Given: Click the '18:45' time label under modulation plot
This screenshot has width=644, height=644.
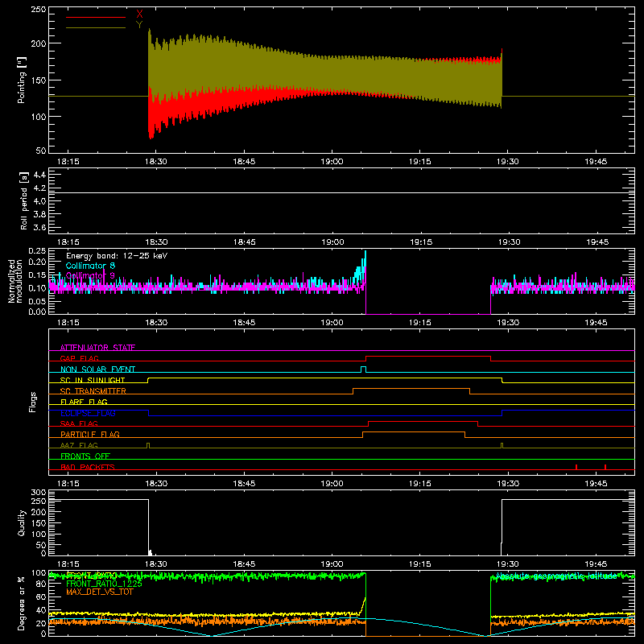Looking at the screenshot, I should pyautogui.click(x=244, y=323).
